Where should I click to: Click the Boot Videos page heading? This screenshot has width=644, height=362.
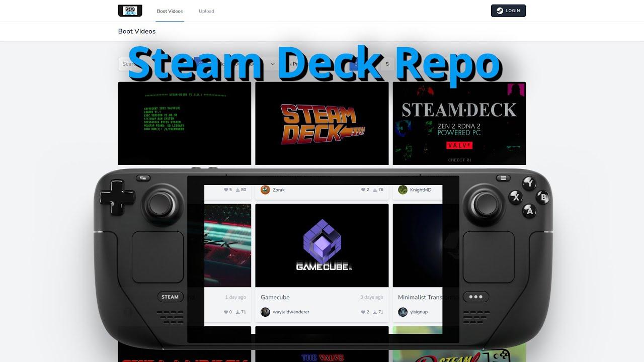coord(137,31)
